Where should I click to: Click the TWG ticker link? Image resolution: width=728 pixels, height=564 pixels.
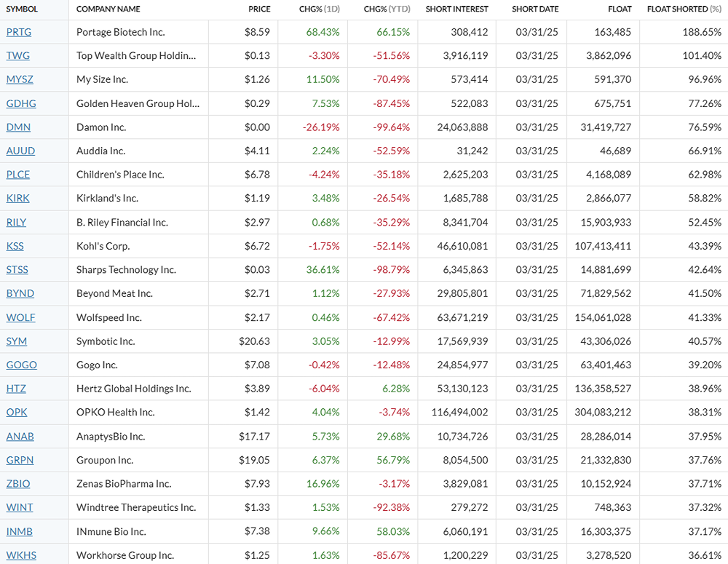(17, 56)
